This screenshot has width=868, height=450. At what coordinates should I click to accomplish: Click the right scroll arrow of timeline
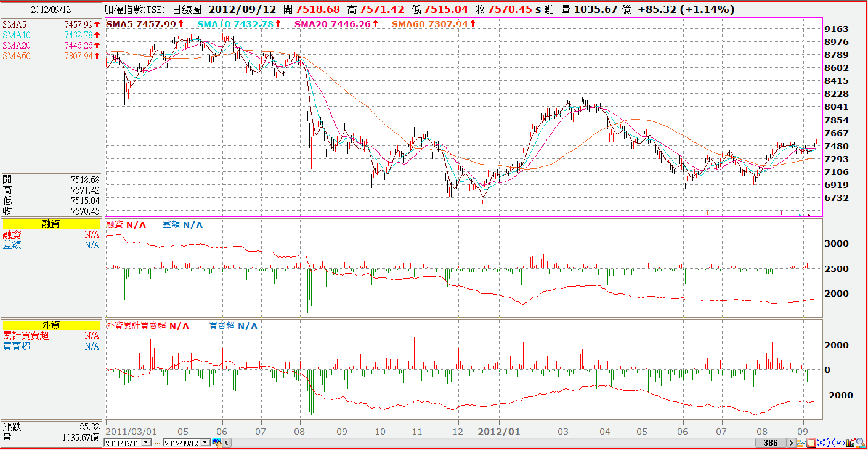(792, 443)
